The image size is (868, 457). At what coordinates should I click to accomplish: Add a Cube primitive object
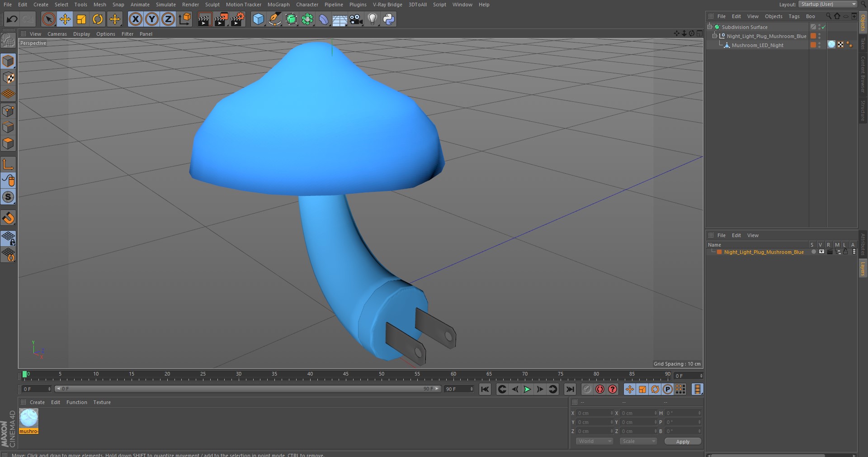[258, 19]
